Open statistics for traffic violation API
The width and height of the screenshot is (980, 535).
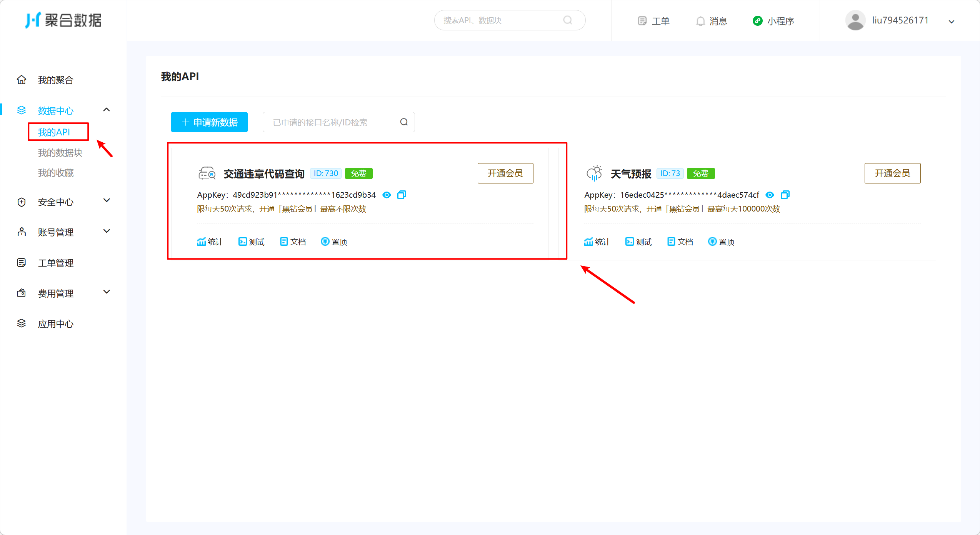tap(210, 242)
